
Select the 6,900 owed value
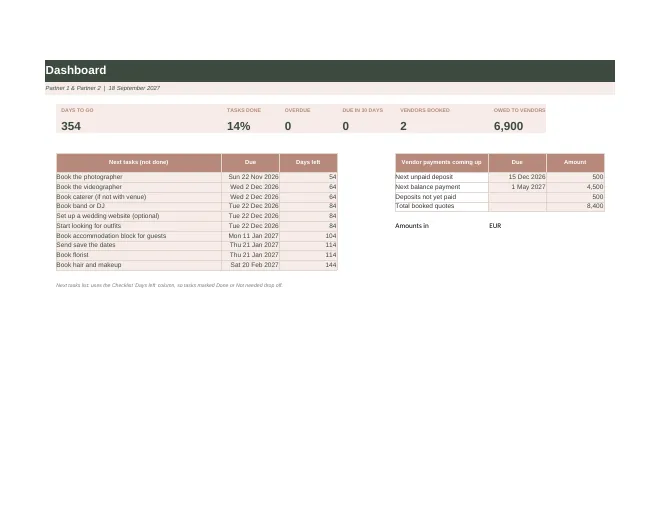[x=508, y=126]
